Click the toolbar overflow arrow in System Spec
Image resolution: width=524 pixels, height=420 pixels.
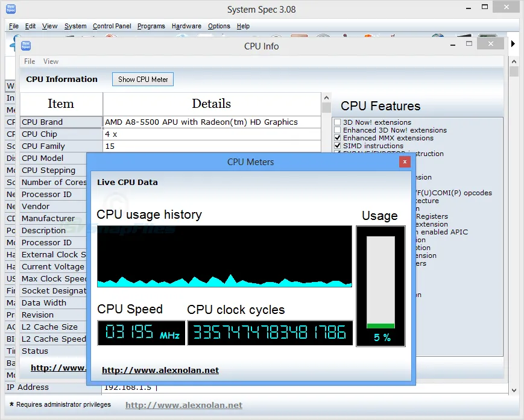click(x=513, y=43)
